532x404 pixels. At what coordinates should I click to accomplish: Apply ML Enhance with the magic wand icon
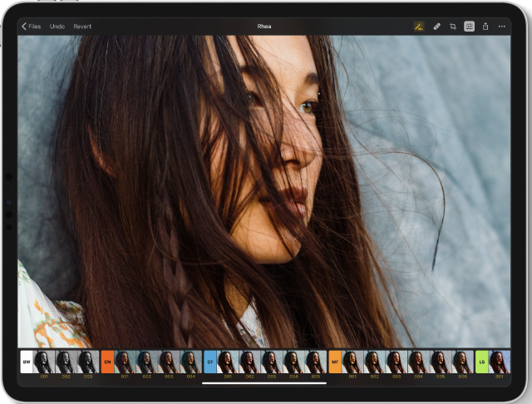[x=418, y=27]
